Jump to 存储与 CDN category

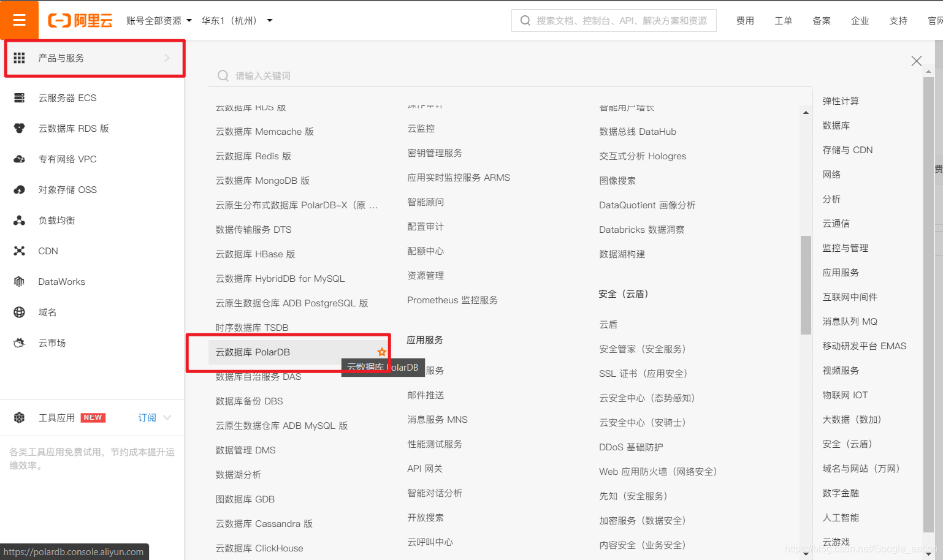[847, 150]
